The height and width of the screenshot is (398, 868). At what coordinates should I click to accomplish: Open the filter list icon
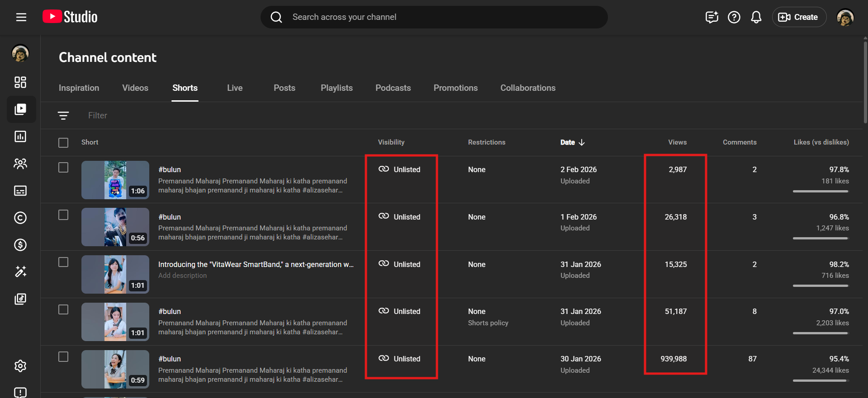click(x=63, y=116)
